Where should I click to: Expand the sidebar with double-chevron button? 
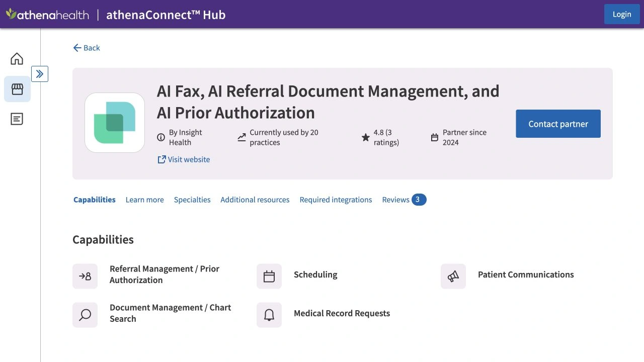(x=40, y=74)
